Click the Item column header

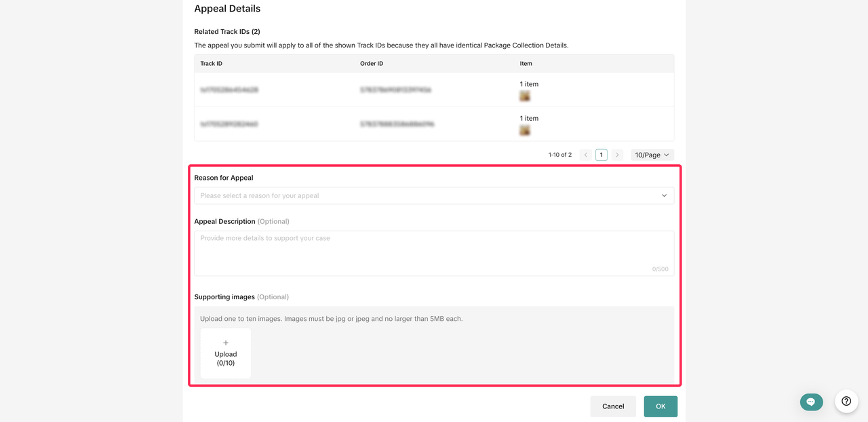click(x=526, y=64)
